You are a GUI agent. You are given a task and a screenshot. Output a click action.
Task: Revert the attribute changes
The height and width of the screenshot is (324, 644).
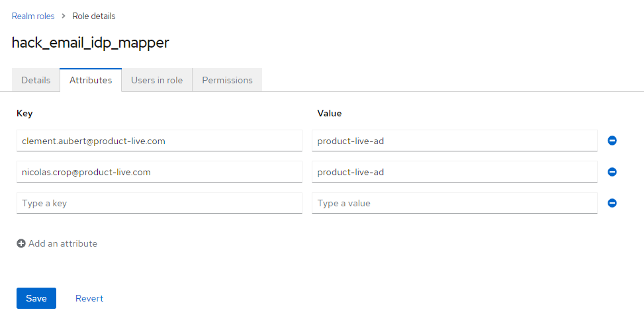coord(89,298)
